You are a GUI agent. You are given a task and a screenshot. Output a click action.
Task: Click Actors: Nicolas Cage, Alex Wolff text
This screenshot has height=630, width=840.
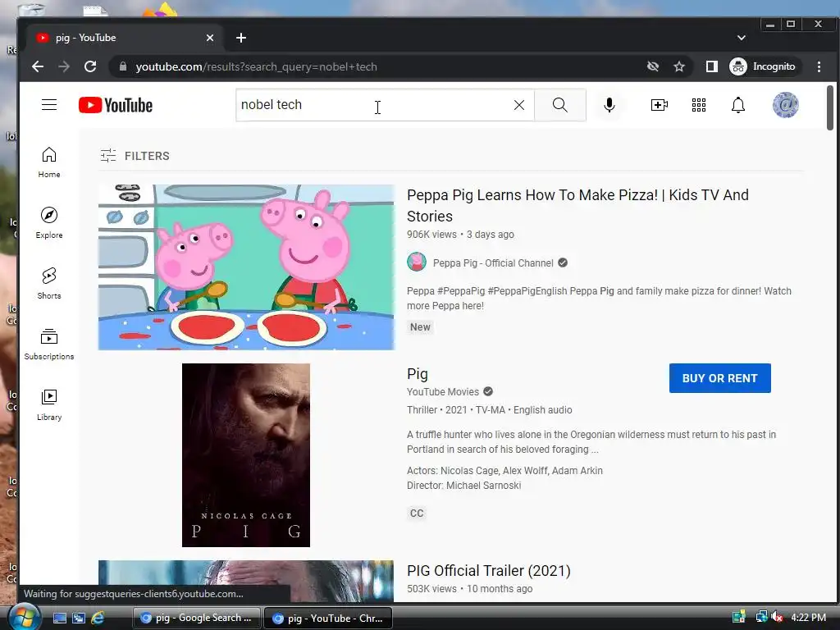504,470
